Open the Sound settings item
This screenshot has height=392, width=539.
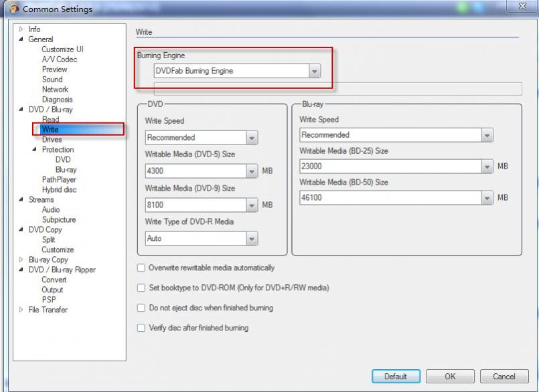[52, 79]
